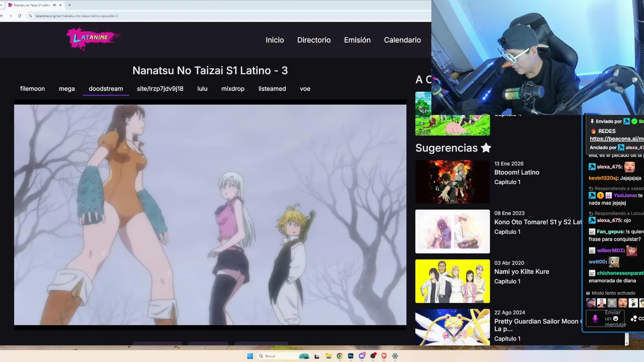Open Google Chrome from taskbar

[x=340, y=356]
